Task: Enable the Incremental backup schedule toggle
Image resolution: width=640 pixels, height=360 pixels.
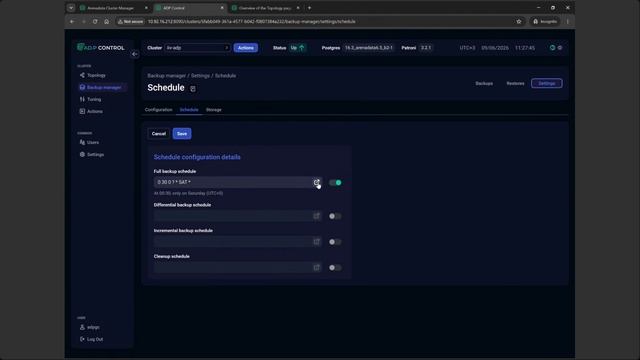Action: (x=335, y=242)
